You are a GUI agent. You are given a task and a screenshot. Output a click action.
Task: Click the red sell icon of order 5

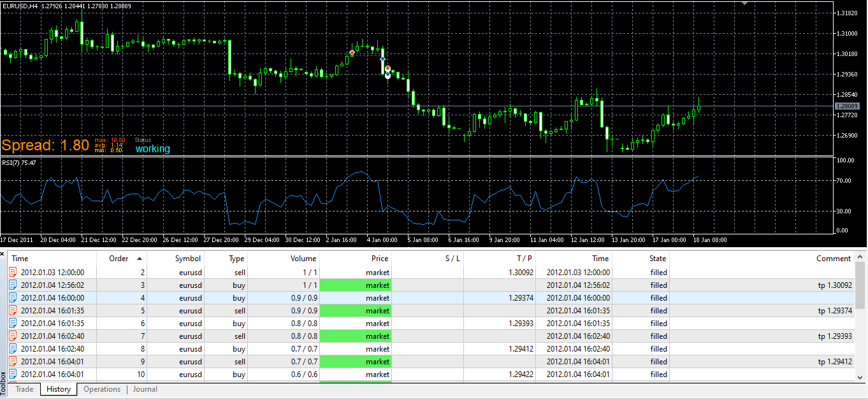(x=13, y=311)
